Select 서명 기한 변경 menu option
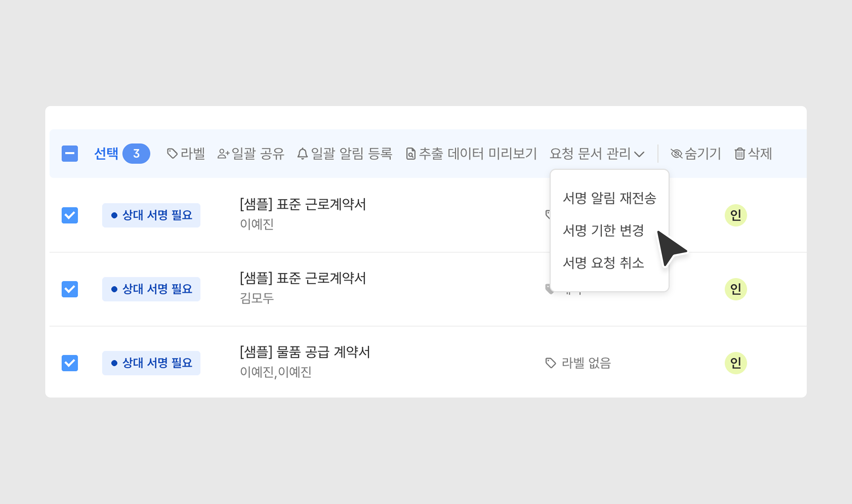The width and height of the screenshot is (852, 504). pos(603,230)
